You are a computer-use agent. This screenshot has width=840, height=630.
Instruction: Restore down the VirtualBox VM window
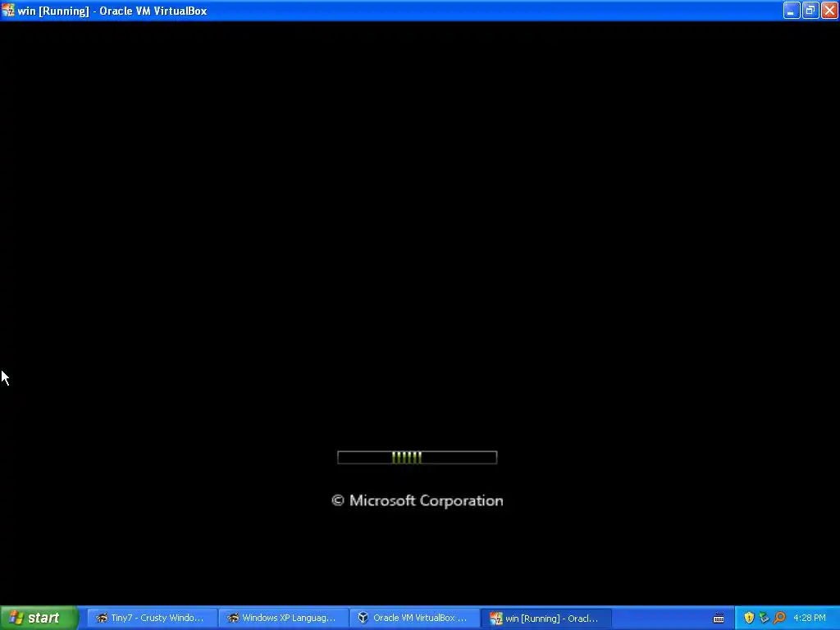click(810, 10)
